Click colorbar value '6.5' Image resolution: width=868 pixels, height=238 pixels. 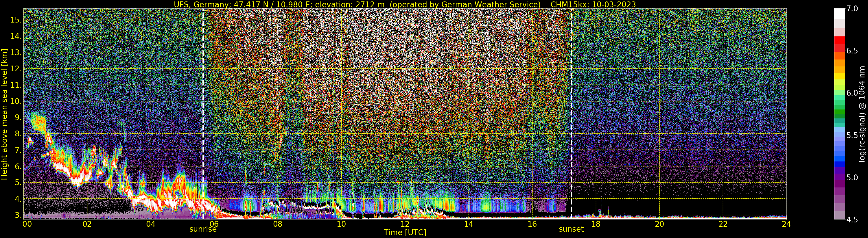point(852,51)
